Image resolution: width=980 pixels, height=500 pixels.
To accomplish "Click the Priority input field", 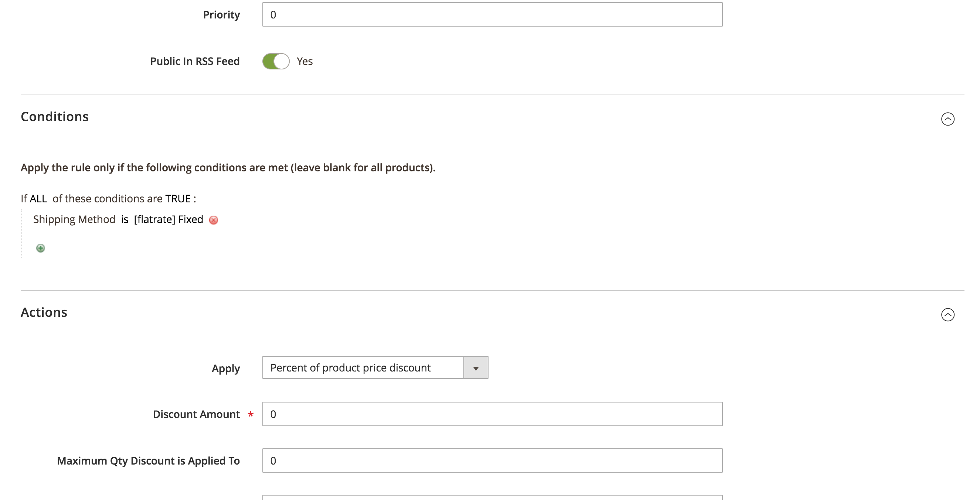I will 492,14.
